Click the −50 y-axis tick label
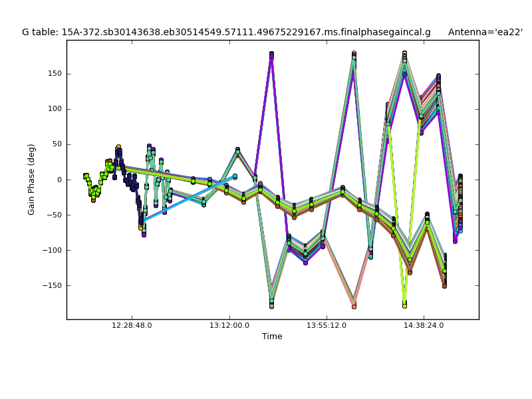532x399 pixels. (53, 215)
